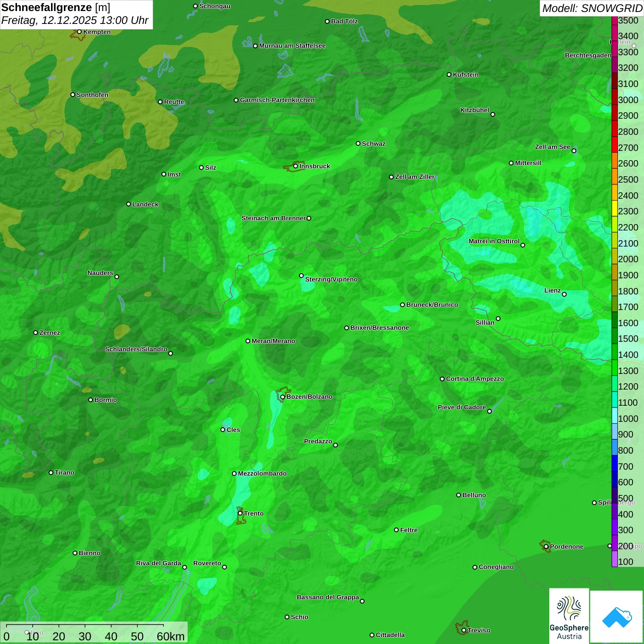Click the Riva del Garda label
Screen dimensions: 644x644
159,563
